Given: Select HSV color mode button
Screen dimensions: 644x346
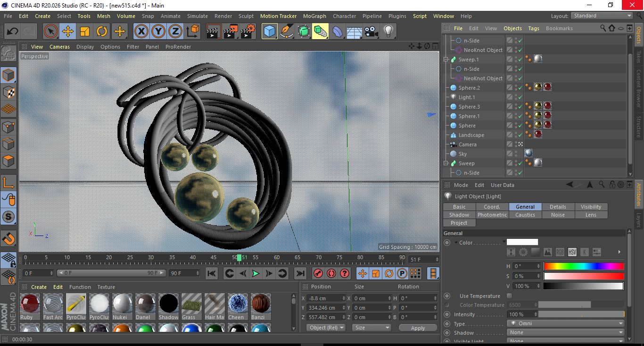Looking at the screenshot, I should point(572,252).
